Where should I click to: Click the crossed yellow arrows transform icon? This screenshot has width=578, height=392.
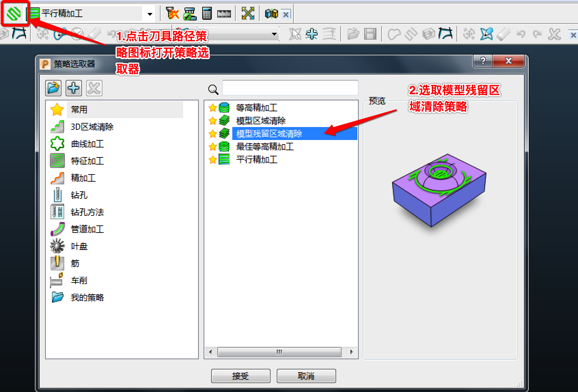(248, 14)
